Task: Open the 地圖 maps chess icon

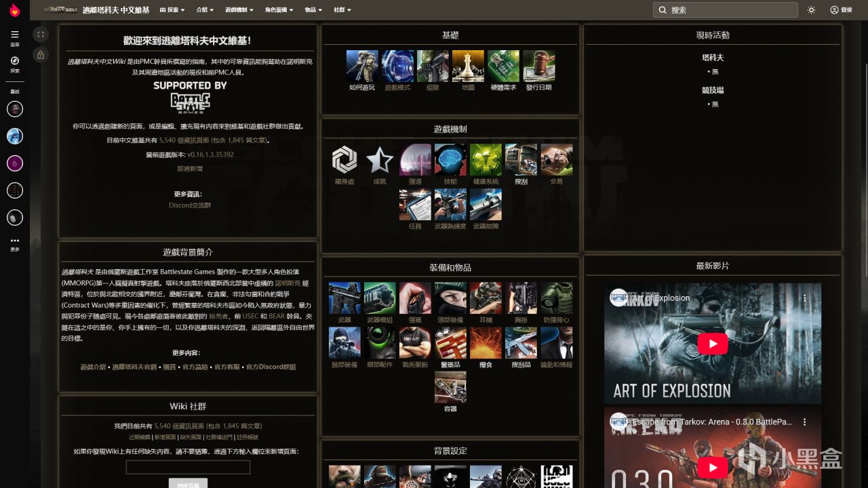Action: point(468,66)
